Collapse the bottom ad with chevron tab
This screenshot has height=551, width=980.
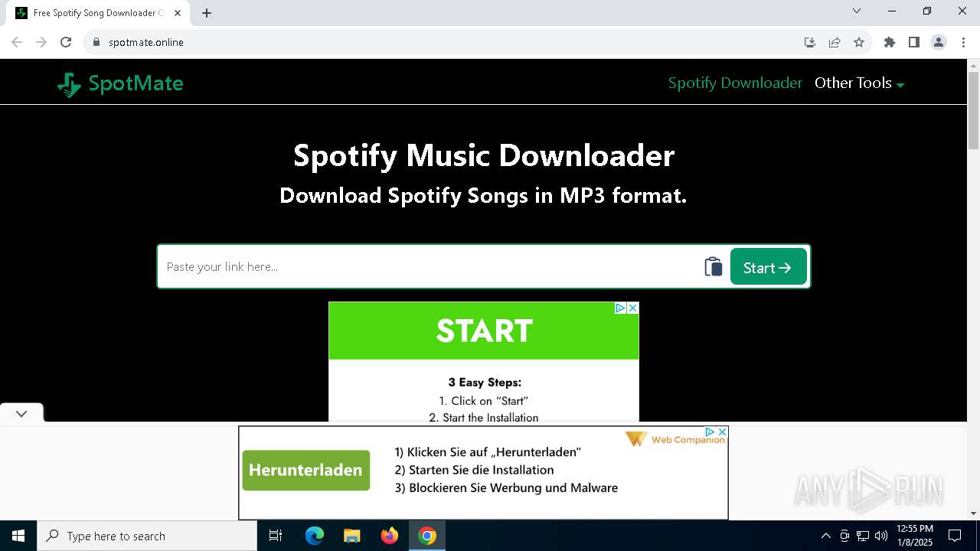(21, 413)
